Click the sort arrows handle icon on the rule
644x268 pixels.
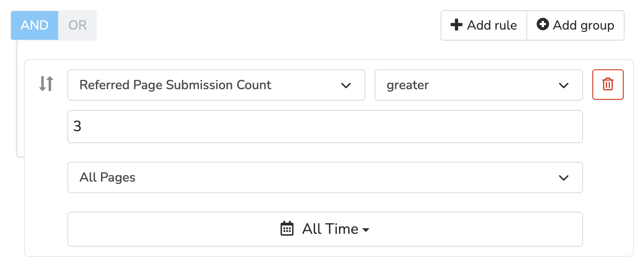click(46, 84)
